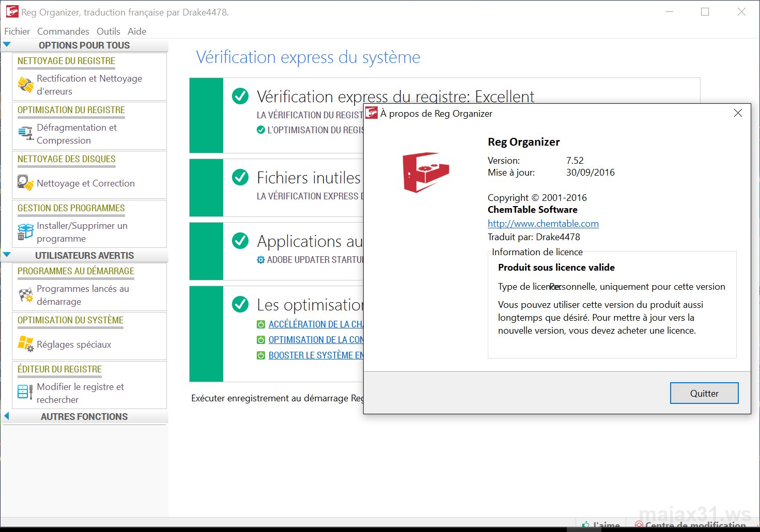Click the update date 30/09/2016
Screen dimensions: 760x532
click(591, 173)
